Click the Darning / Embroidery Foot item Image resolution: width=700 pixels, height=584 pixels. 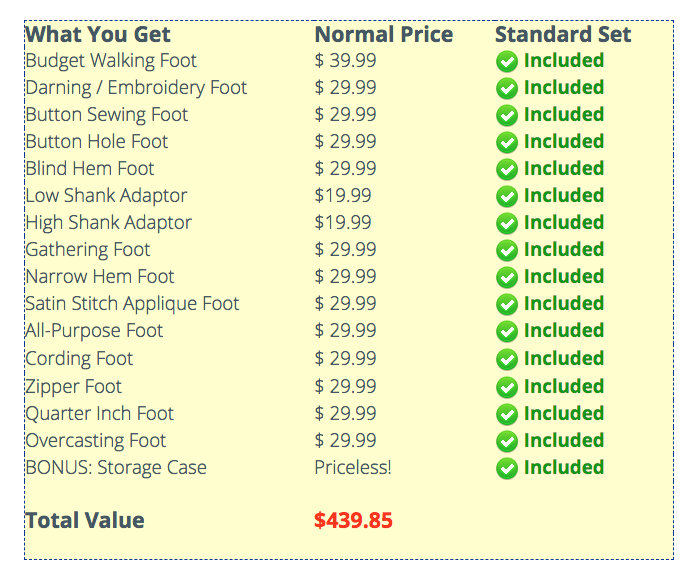pos(136,88)
